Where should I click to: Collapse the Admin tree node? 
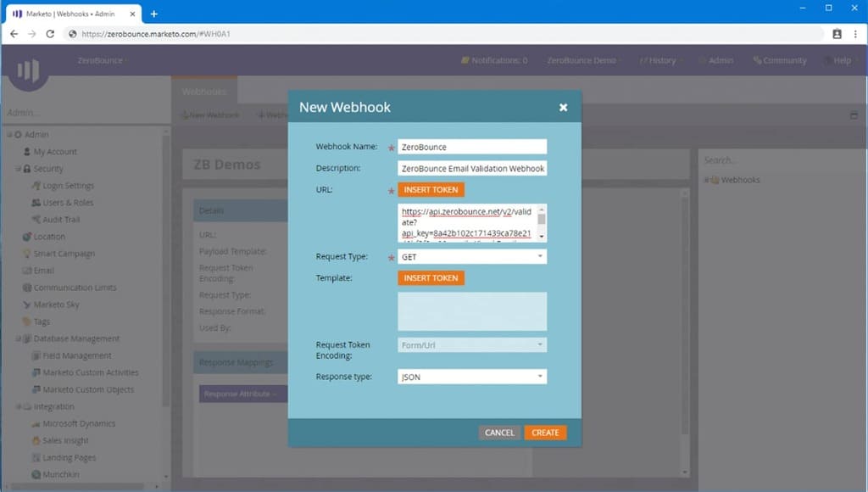9,135
